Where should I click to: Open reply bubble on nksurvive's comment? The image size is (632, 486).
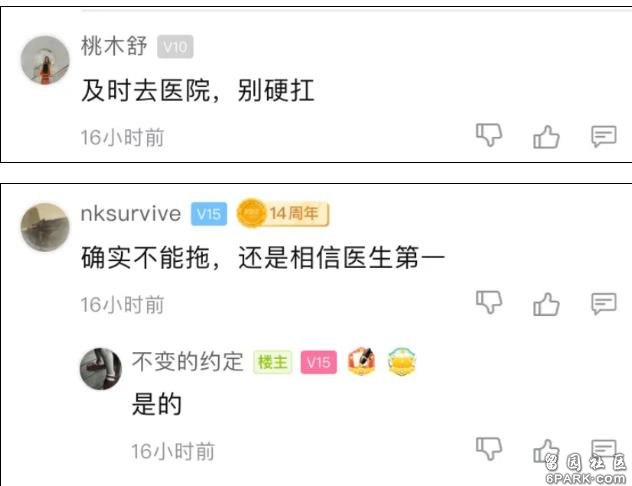604,303
